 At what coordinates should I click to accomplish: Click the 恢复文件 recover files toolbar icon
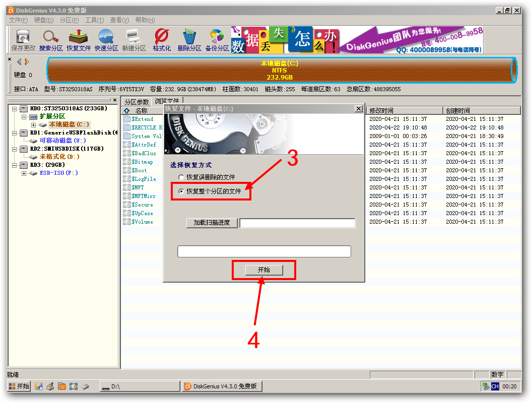(79, 40)
